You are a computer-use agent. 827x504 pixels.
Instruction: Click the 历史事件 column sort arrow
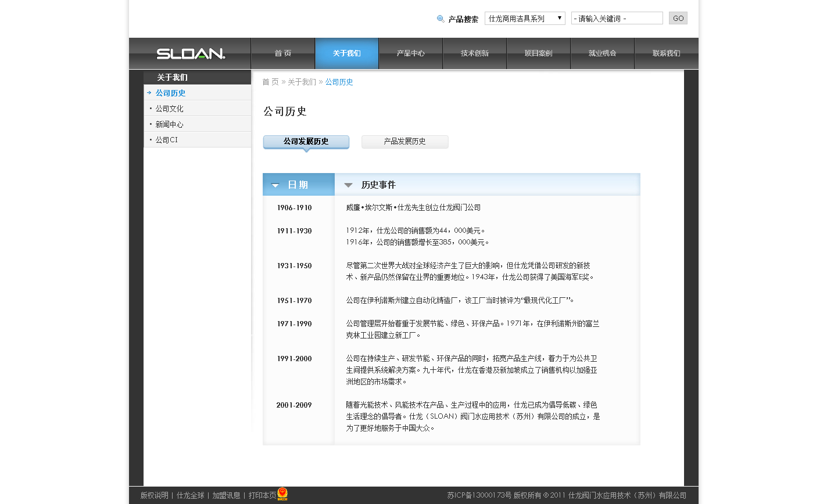tap(349, 185)
